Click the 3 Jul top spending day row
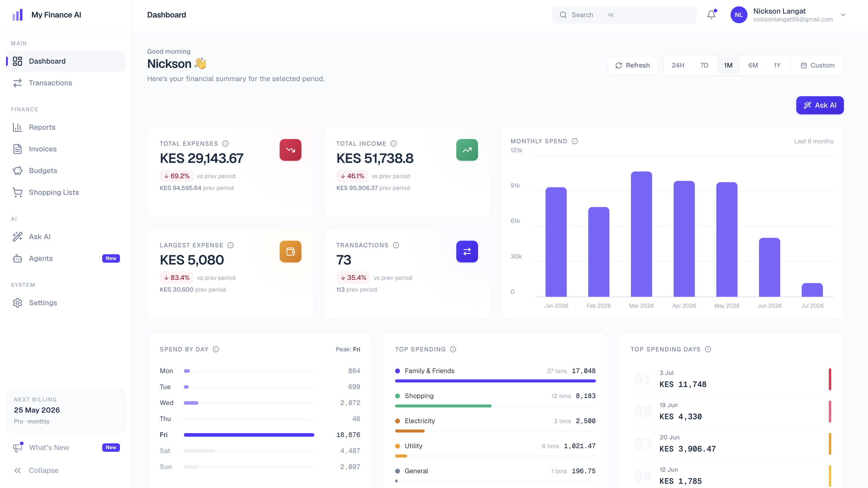Viewport: 868px width, 488px height. coord(731,379)
